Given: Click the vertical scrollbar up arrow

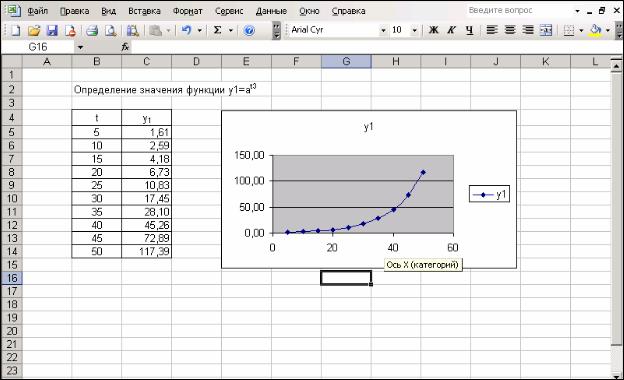Looking at the screenshot, I should coord(616,65).
